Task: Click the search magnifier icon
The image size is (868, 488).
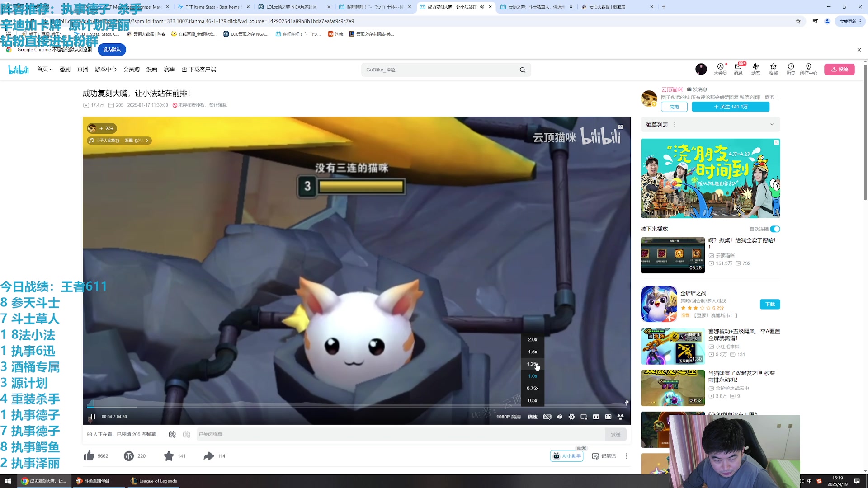Action: point(523,70)
